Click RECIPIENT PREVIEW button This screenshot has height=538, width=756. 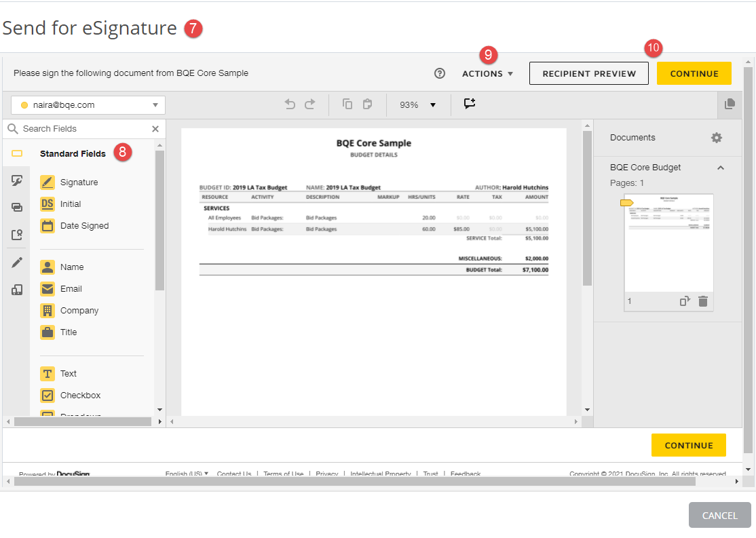point(589,73)
